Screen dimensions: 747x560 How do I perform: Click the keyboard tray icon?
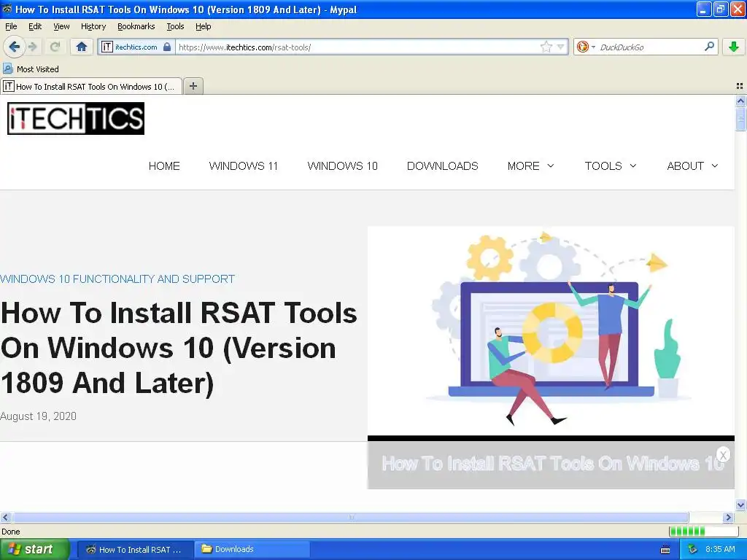(x=665, y=550)
